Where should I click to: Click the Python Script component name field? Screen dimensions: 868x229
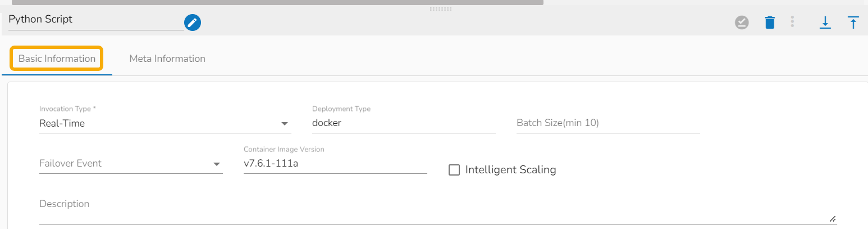coord(95,20)
